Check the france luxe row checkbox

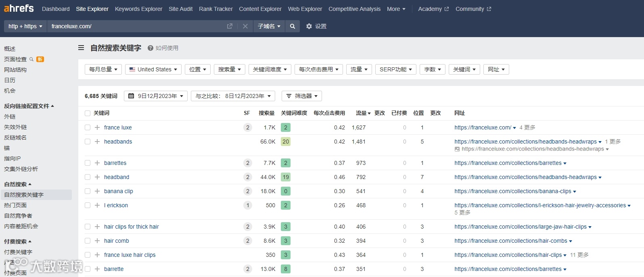click(x=88, y=127)
